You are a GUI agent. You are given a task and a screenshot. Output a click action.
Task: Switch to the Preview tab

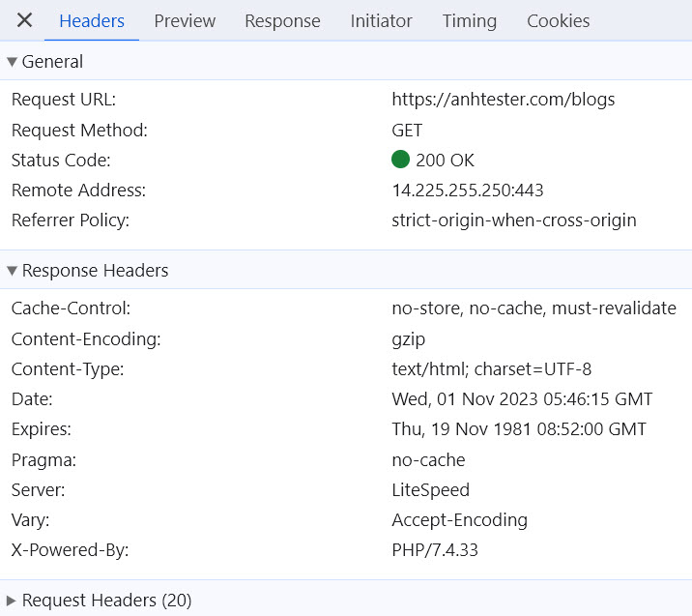tap(184, 20)
